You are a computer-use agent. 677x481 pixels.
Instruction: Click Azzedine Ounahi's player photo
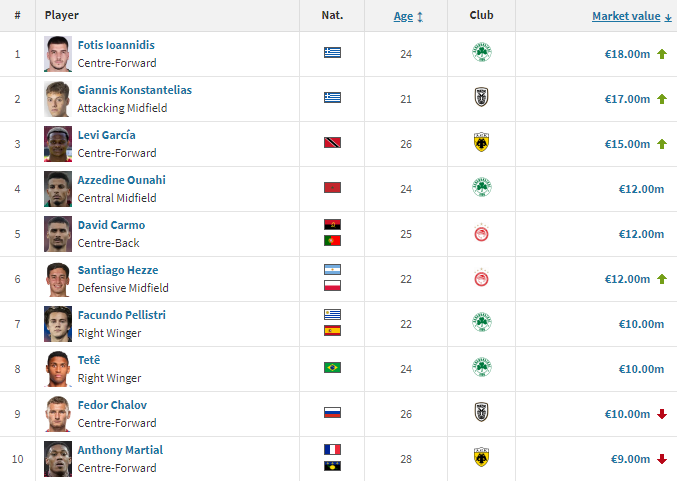[x=58, y=188]
